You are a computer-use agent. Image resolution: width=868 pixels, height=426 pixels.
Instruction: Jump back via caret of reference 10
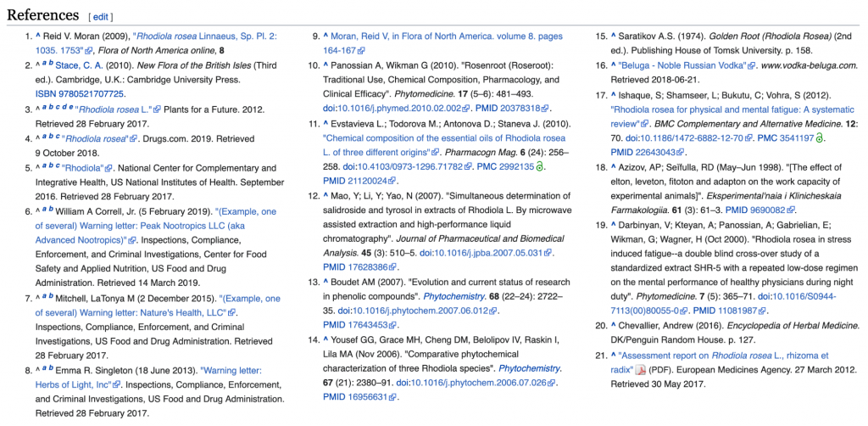tap(325, 64)
